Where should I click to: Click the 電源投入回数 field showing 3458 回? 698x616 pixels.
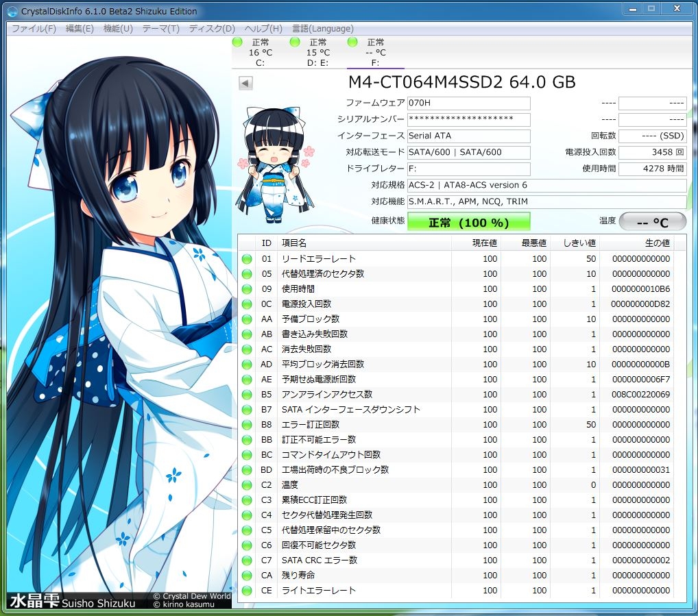pyautogui.click(x=653, y=153)
